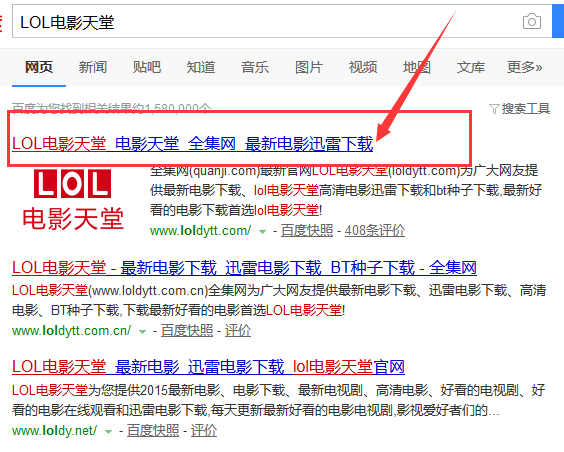Expand dropdown arrow next to www.loldy.net/
This screenshot has width=564, height=452.
coord(108,432)
